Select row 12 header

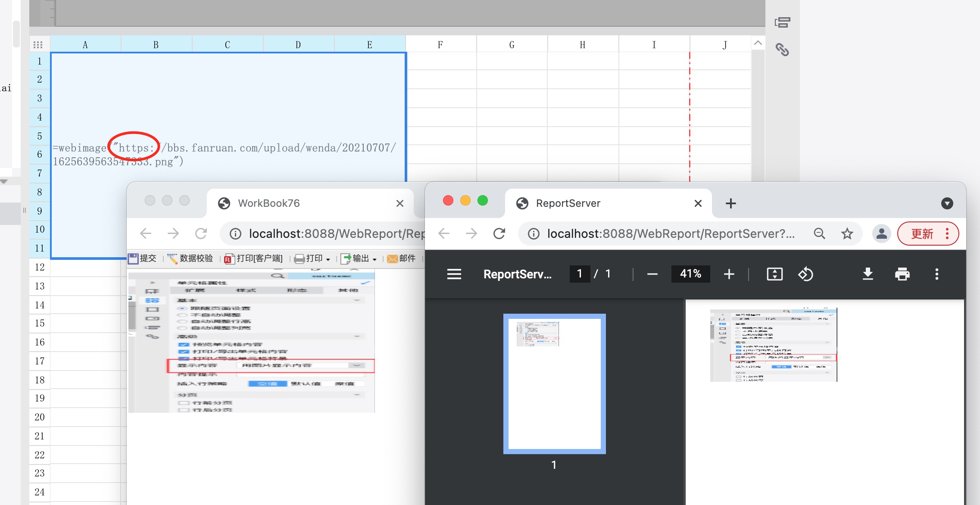(x=40, y=267)
